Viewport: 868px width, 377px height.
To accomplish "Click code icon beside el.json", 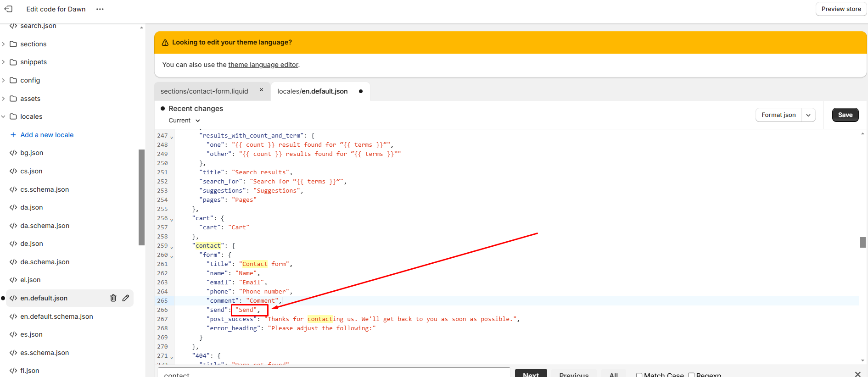I will 13,280.
